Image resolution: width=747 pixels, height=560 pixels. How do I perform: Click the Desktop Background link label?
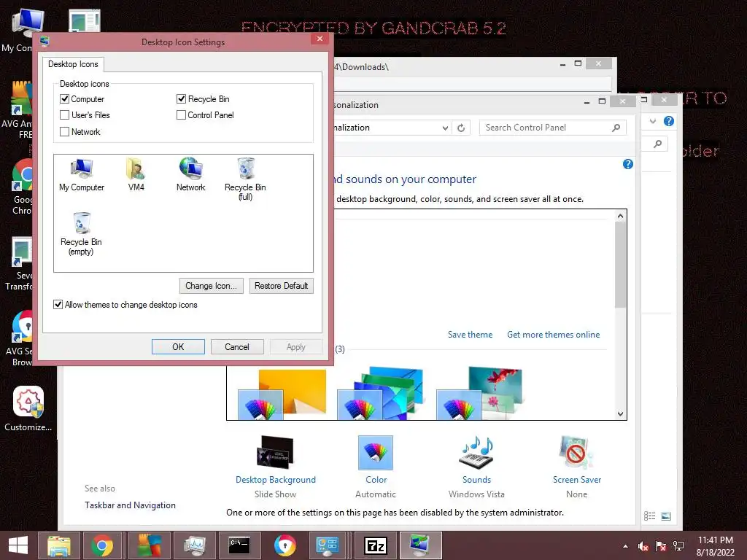point(275,480)
